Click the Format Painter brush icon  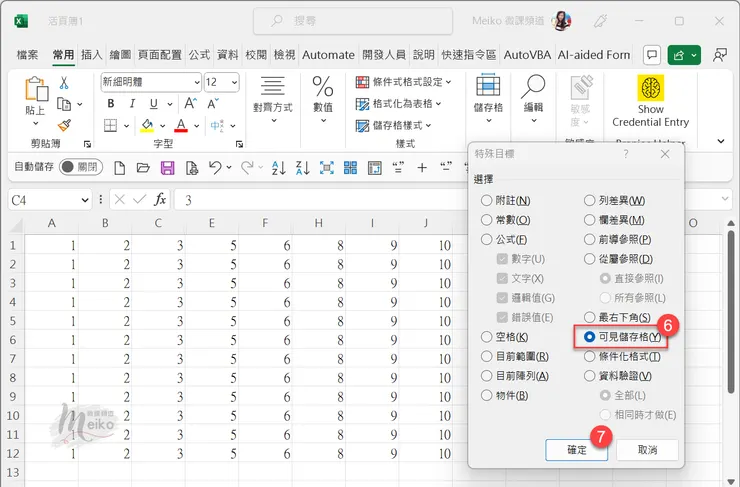pos(64,125)
